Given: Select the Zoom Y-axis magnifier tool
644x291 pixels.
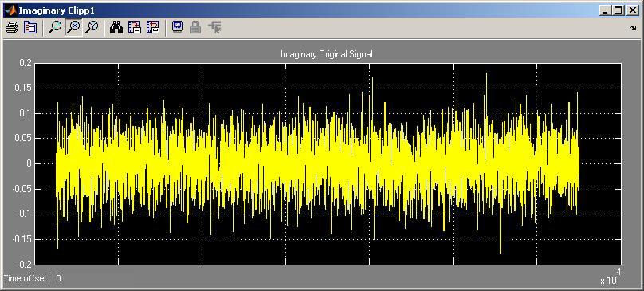Looking at the screenshot, I should (92, 28).
